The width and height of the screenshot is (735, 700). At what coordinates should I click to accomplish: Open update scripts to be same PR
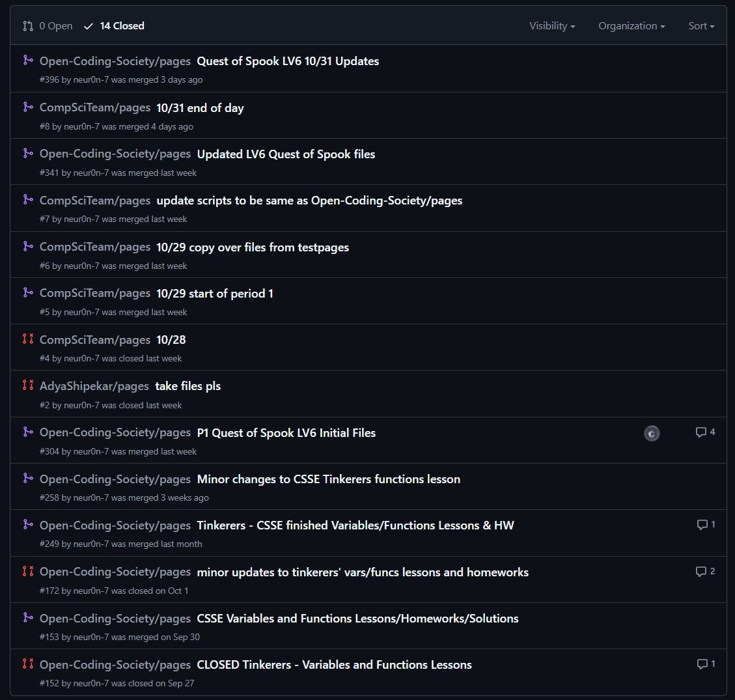(309, 201)
